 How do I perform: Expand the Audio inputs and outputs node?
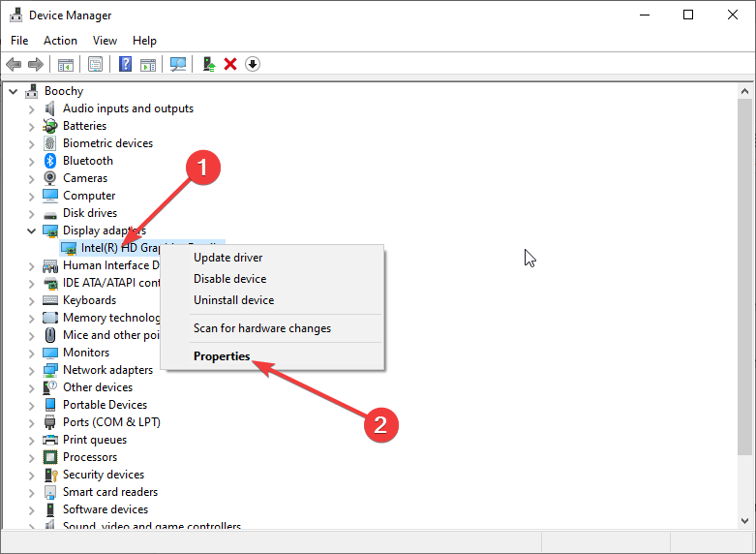31,109
